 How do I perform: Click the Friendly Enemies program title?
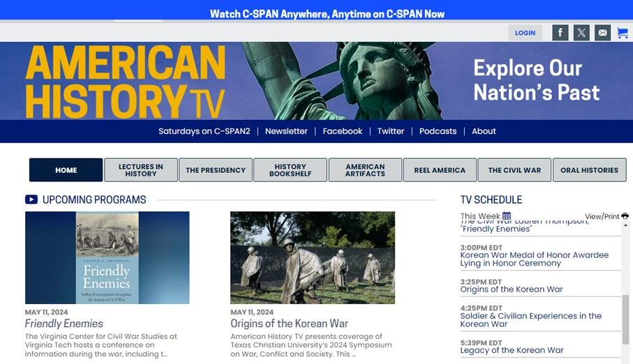[x=64, y=324]
